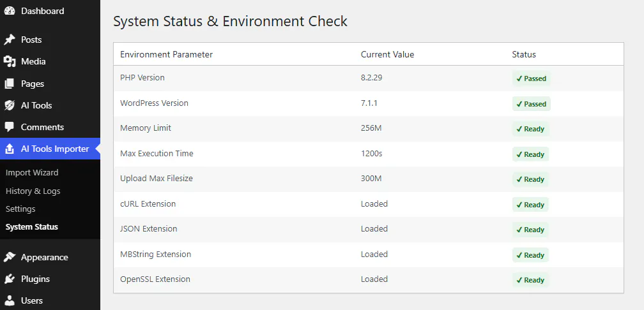This screenshot has width=644, height=310.
Task: Click the JSON Extension row label
Action: click(x=149, y=229)
